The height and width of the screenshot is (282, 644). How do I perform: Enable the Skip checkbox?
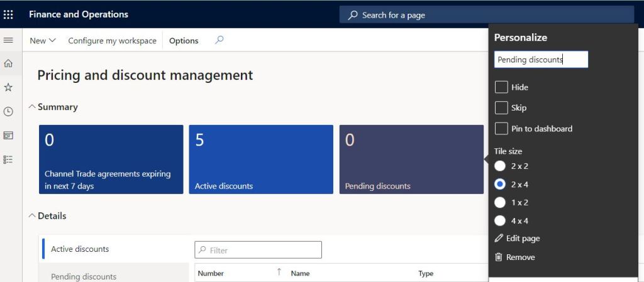coord(501,108)
